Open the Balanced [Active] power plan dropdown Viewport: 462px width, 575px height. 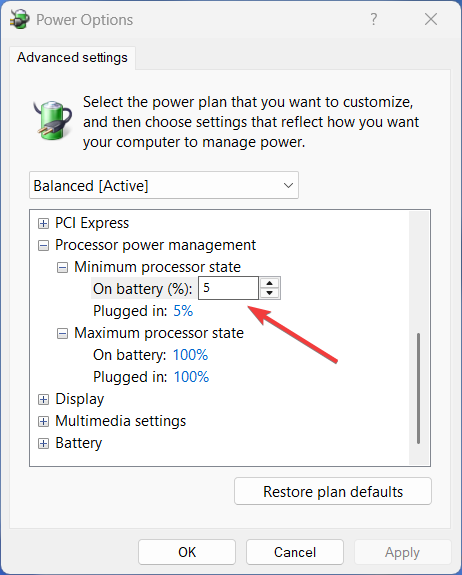[x=164, y=186]
